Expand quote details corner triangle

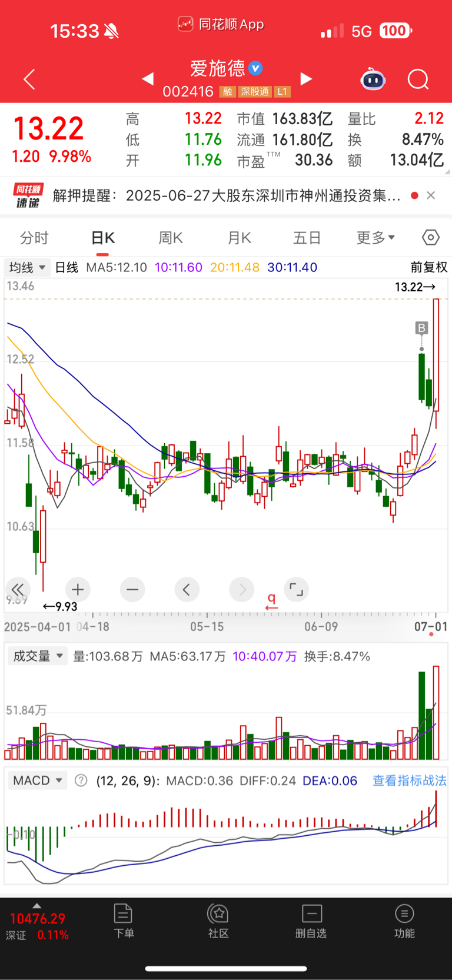[x=447, y=172]
